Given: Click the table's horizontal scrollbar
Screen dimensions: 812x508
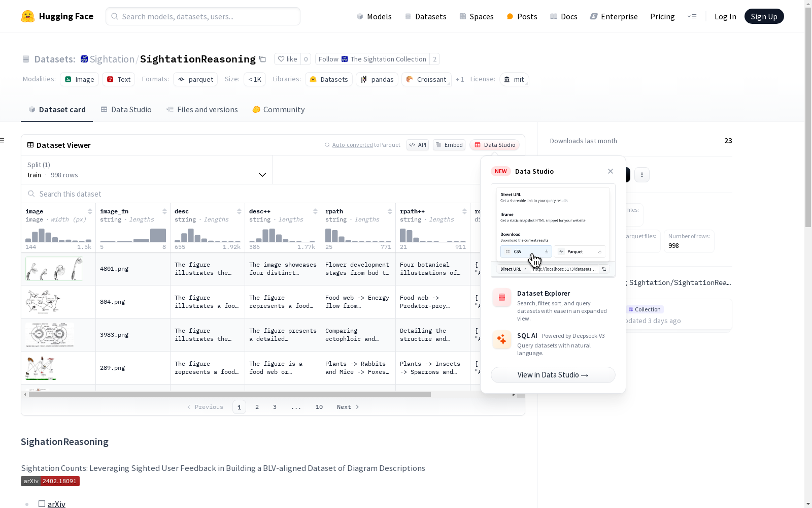Looking at the screenshot, I should (230, 394).
